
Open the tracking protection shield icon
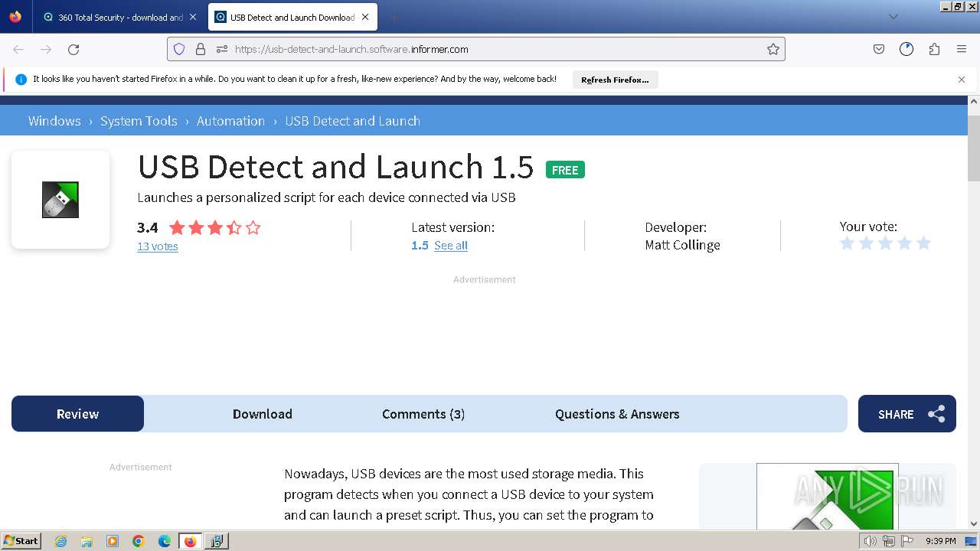click(x=179, y=49)
